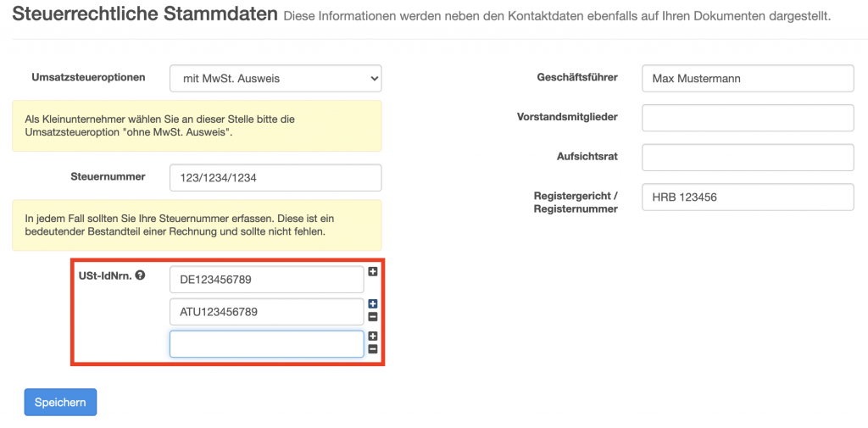868x428 pixels.
Task: Click the empty third USt-IdNr. field
Action: pos(267,344)
